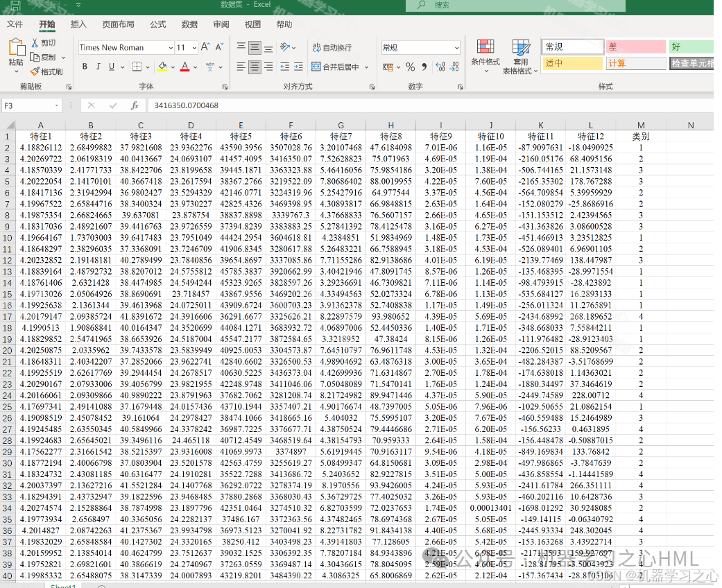Toggle Wrap Text (自动换行)

coord(332,47)
